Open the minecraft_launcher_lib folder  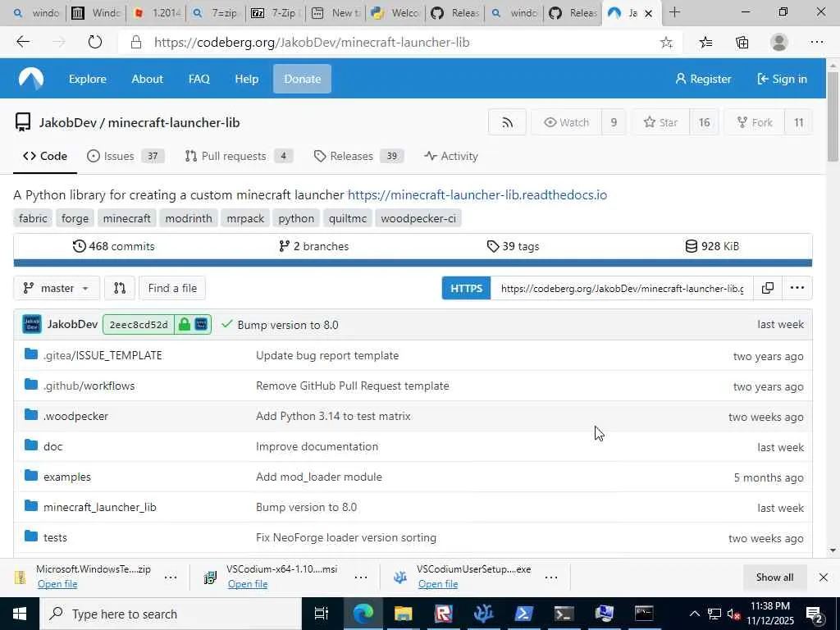click(99, 507)
